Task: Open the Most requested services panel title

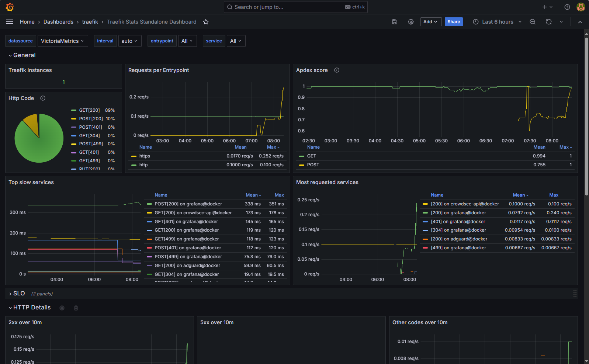Action: coord(327,182)
